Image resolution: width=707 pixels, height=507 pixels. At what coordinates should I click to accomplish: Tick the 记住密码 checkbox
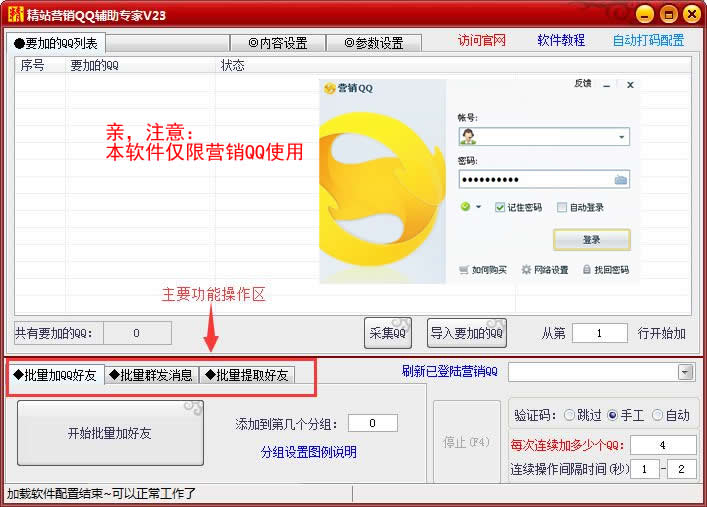pyautogui.click(x=500, y=207)
